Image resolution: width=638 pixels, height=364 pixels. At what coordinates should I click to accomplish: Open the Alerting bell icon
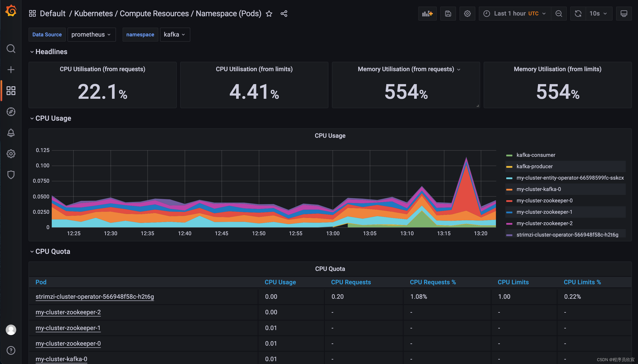11,133
